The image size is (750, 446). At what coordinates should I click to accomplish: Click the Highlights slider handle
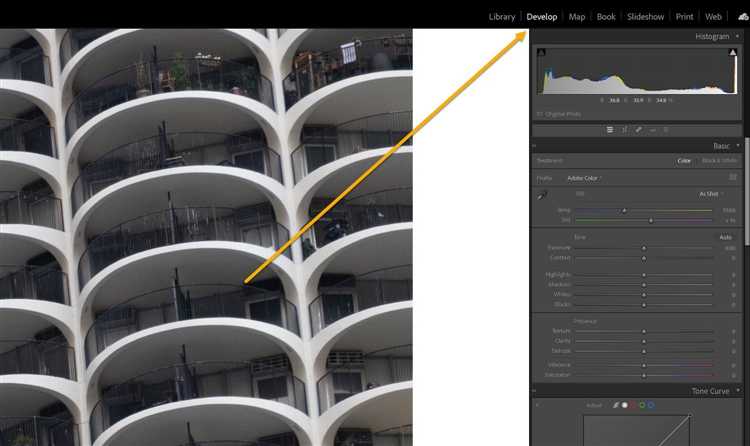click(644, 275)
